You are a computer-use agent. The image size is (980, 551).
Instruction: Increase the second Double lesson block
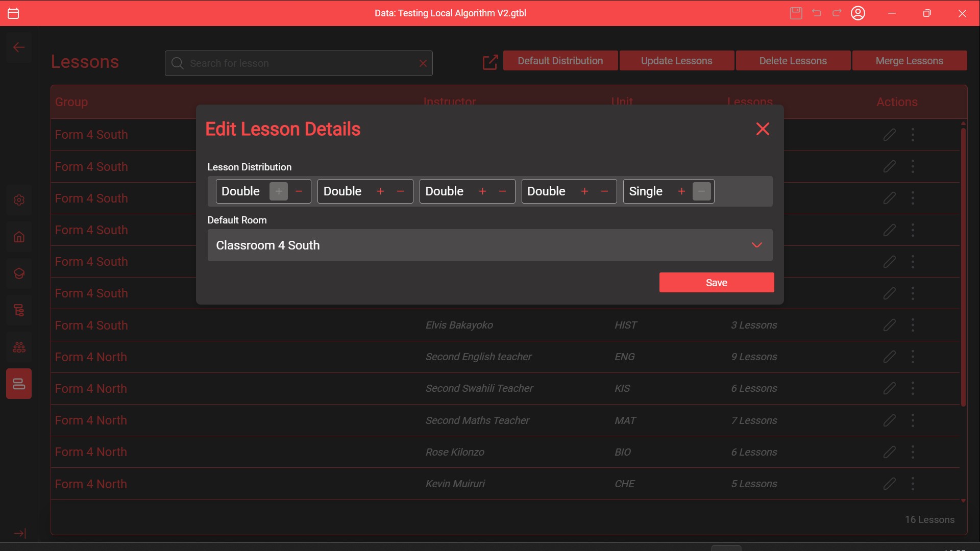click(x=380, y=191)
